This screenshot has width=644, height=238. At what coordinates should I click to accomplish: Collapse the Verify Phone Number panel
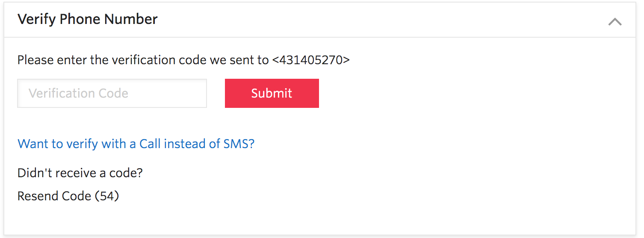(x=615, y=21)
